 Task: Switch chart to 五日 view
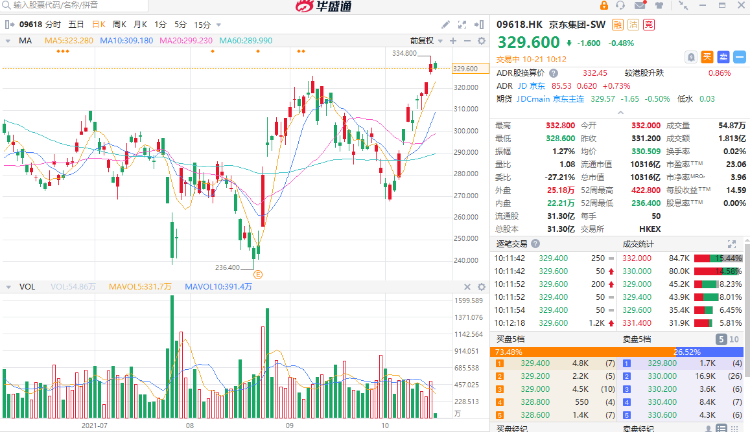tap(76, 24)
